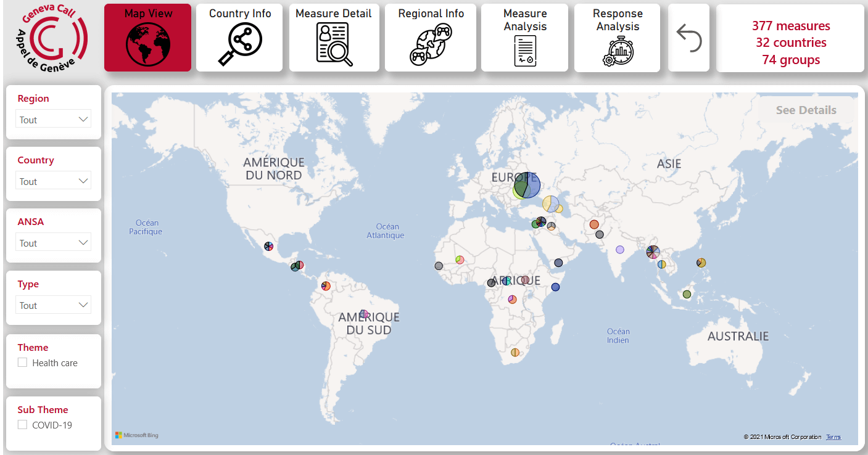
Task: Open the Country dropdown
Action: point(53,181)
